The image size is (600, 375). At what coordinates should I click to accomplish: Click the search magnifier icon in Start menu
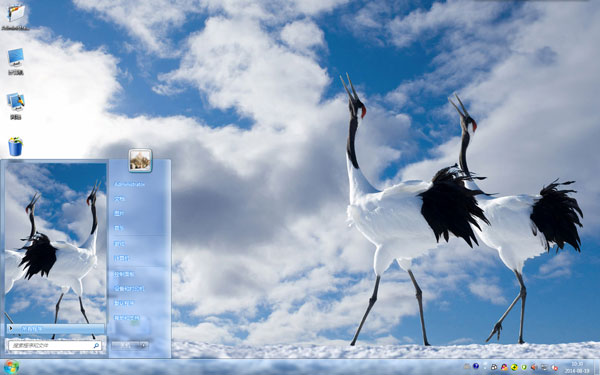(x=96, y=346)
